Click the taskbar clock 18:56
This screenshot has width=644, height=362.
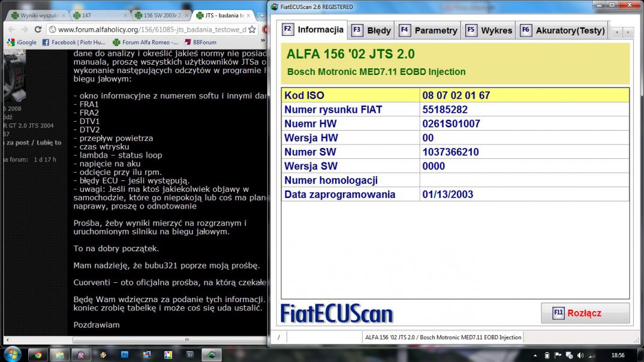click(618, 355)
